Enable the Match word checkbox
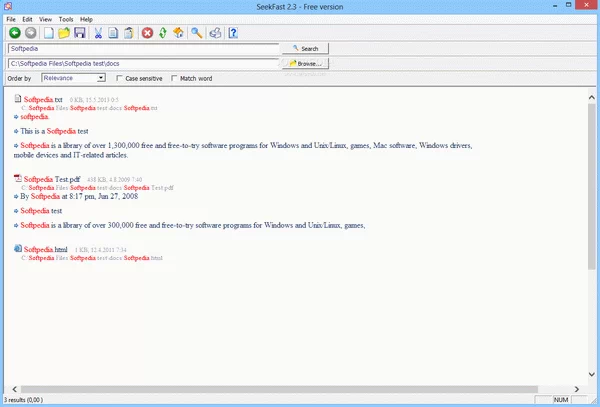 point(174,78)
